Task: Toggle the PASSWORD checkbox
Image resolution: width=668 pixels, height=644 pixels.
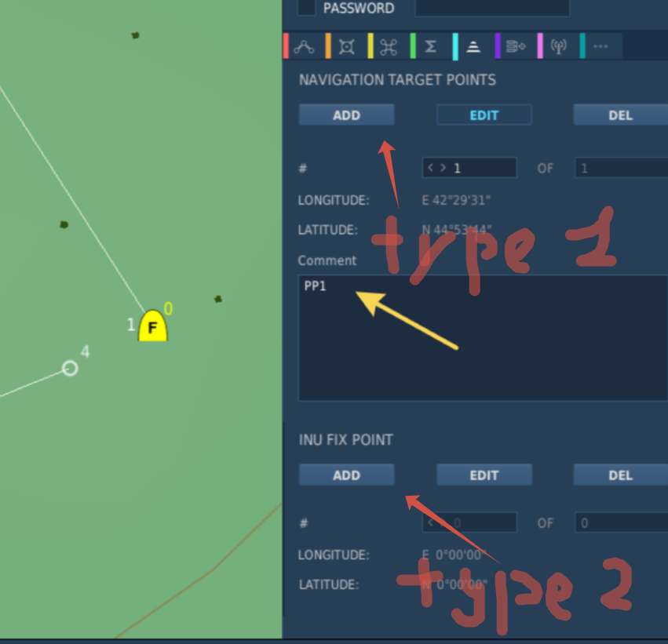Action: tap(306, 7)
